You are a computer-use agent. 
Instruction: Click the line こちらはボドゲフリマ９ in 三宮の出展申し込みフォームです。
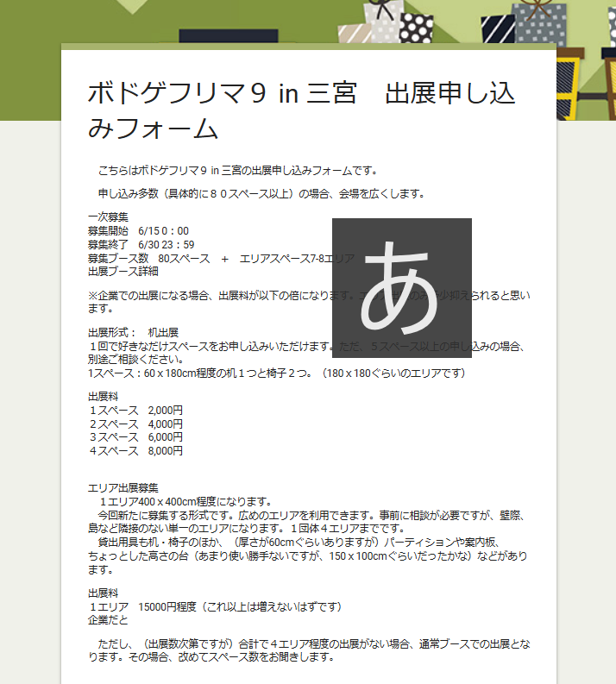point(238,171)
